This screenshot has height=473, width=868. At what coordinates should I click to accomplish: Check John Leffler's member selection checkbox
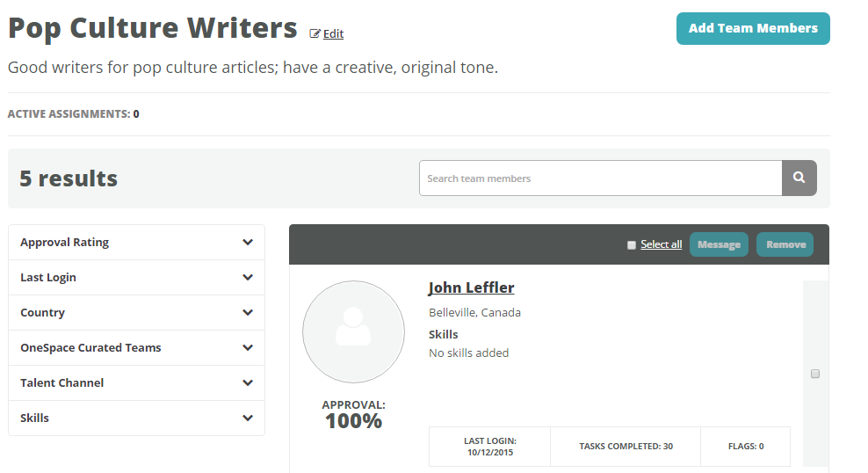click(x=815, y=374)
